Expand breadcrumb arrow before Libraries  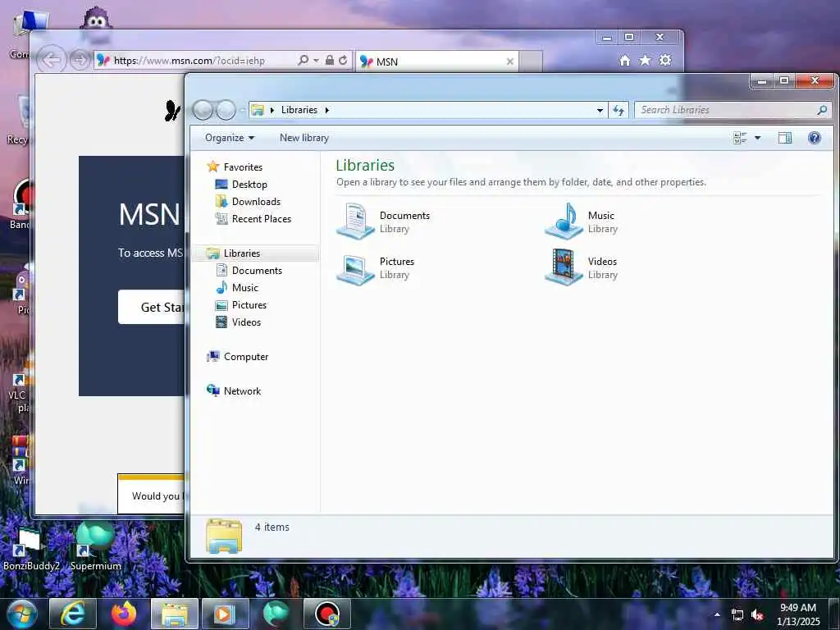pos(272,110)
